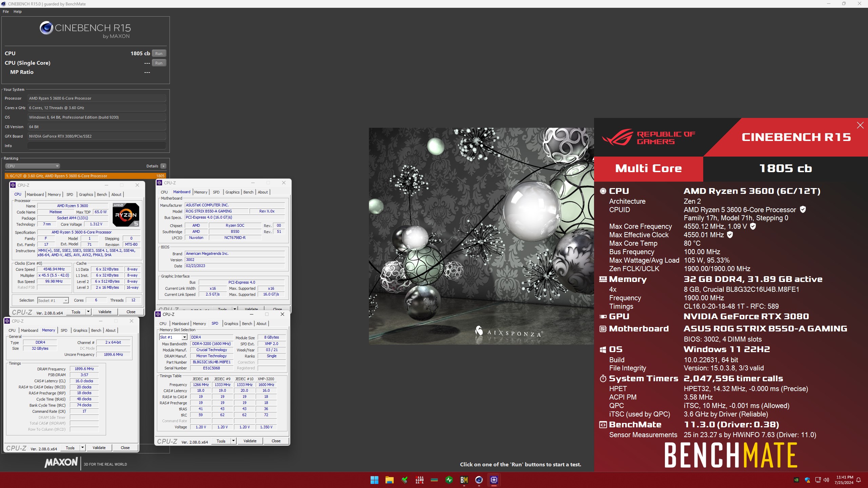Open the notifications bell
The width and height of the screenshot is (868, 488).
(x=859, y=480)
